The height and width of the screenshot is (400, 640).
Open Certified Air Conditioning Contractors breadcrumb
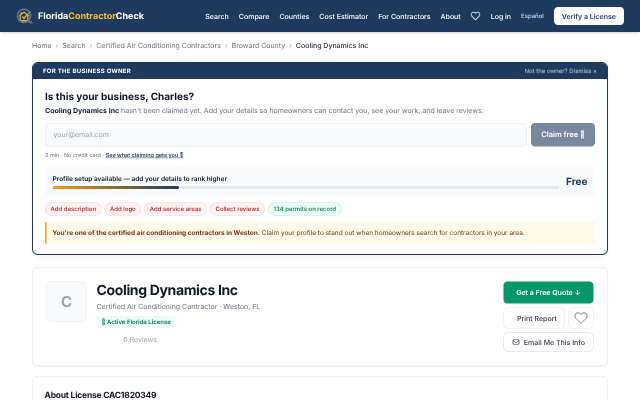click(x=158, y=45)
